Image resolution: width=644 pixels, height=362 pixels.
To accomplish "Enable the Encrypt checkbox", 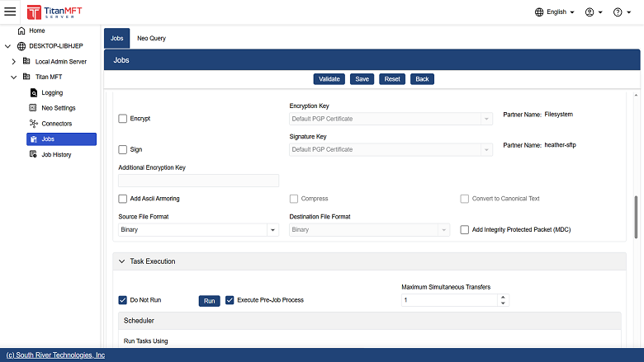I will [123, 119].
